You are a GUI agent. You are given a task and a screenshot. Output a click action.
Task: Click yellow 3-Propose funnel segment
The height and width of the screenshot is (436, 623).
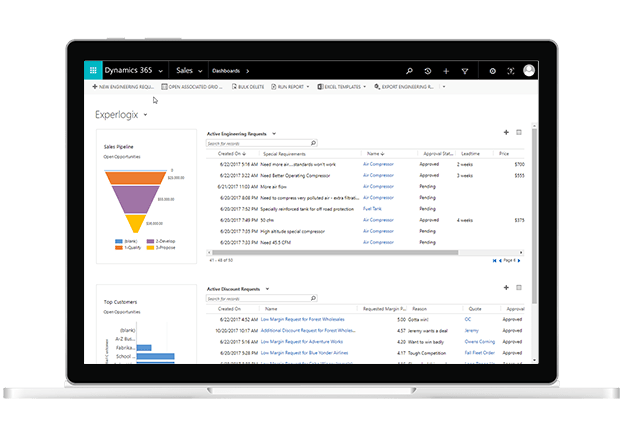135,223
